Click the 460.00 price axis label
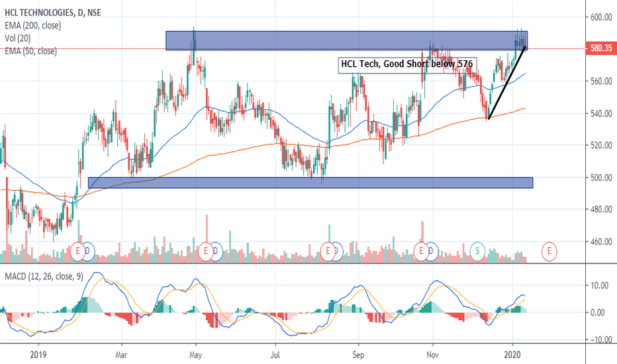Viewport: 617px width, 364px height. click(x=601, y=242)
